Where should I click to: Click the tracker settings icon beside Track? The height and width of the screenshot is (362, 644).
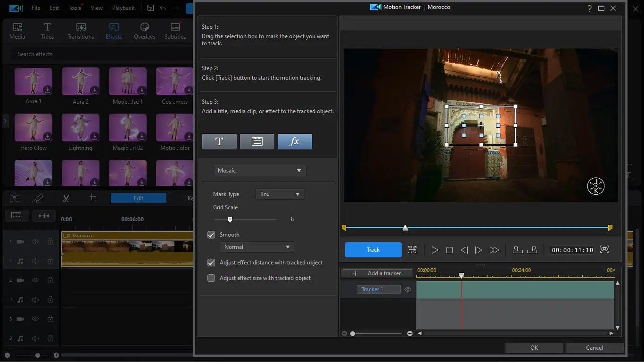pyautogui.click(x=413, y=250)
